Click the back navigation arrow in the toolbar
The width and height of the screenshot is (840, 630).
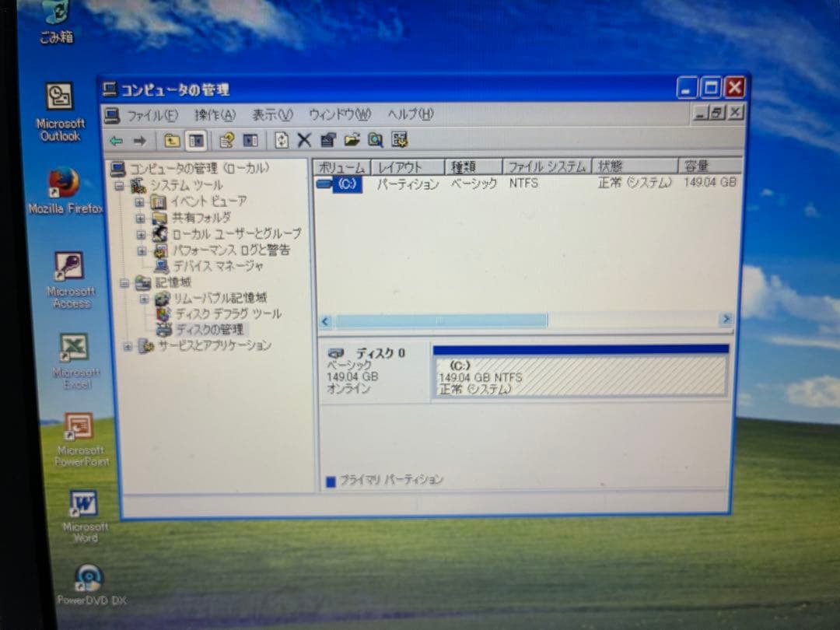[116, 140]
